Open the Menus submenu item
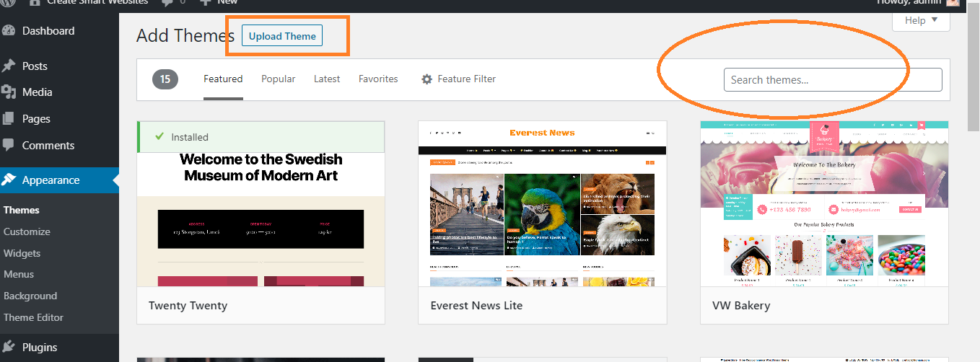Screen dimensions: 980x362 point(19,274)
